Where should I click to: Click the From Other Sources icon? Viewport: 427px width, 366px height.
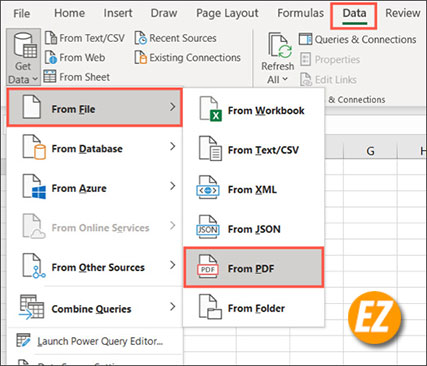tap(34, 266)
